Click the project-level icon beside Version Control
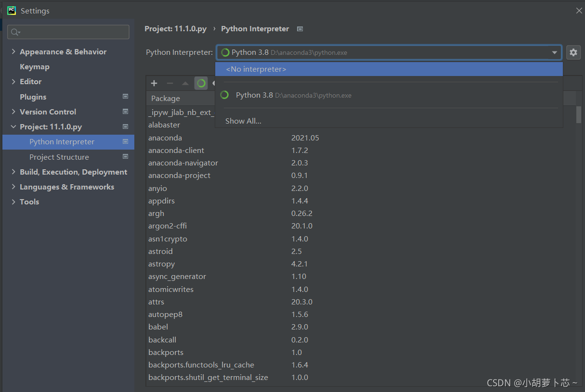This screenshot has height=392, width=585. [x=126, y=112]
